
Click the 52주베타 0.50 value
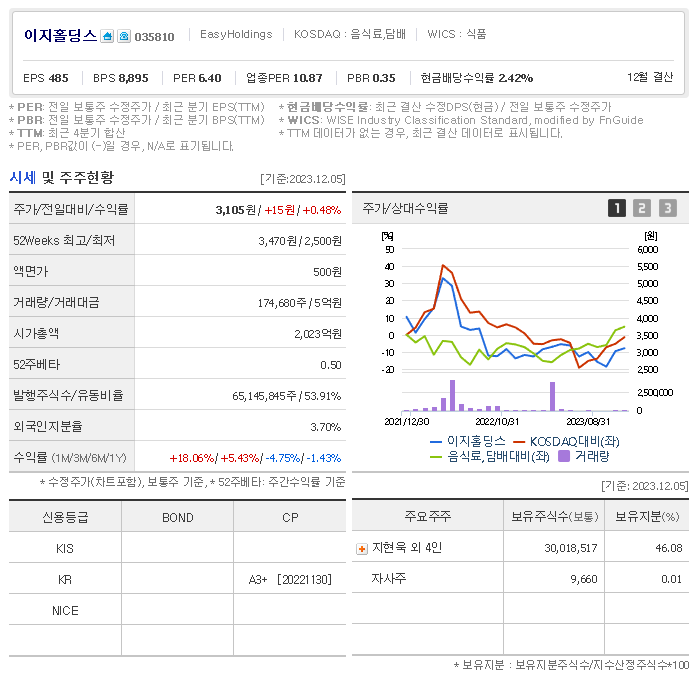331,365
